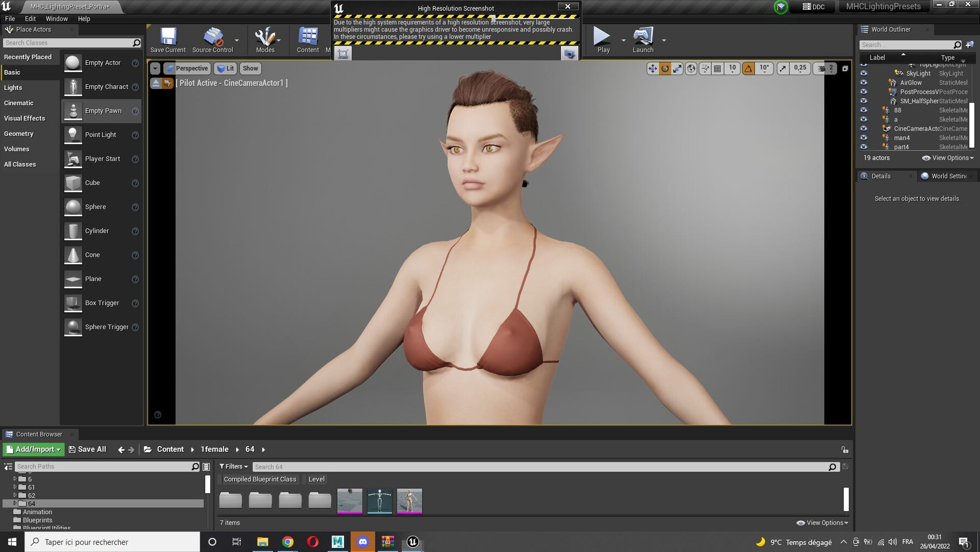The height and width of the screenshot is (552, 980).
Task: Toggle visibility of actor 88 in outliner
Action: (863, 110)
